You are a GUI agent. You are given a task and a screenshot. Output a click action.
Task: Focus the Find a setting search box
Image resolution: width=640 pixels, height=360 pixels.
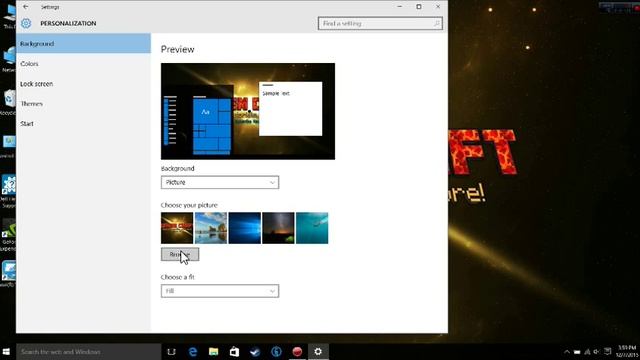click(380, 24)
